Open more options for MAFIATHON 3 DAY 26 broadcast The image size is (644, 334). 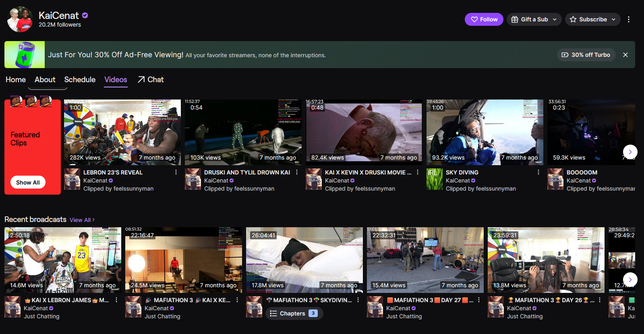[600, 300]
